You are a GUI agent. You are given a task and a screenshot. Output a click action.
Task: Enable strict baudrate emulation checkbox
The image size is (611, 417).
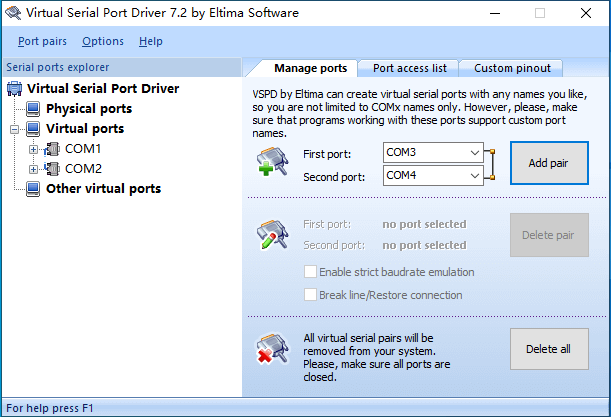coord(310,272)
